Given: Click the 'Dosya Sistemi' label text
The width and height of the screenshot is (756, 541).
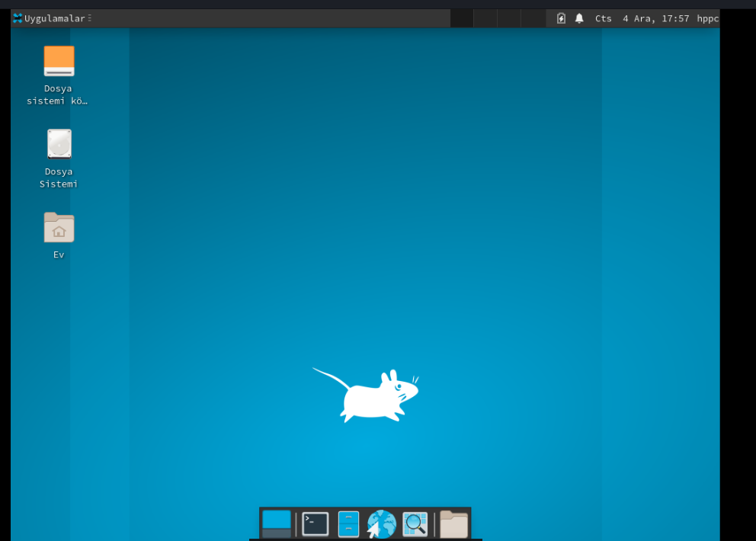Looking at the screenshot, I should (x=59, y=178).
